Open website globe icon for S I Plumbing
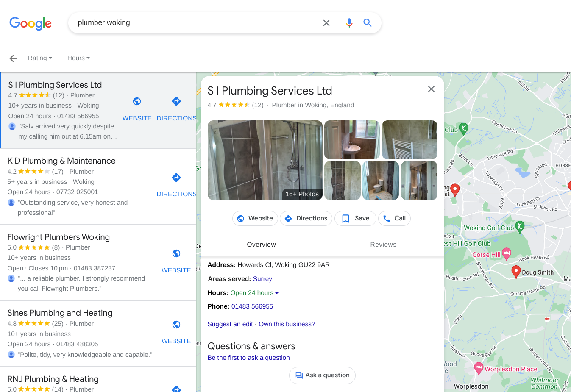The image size is (571, 392). coord(137,101)
